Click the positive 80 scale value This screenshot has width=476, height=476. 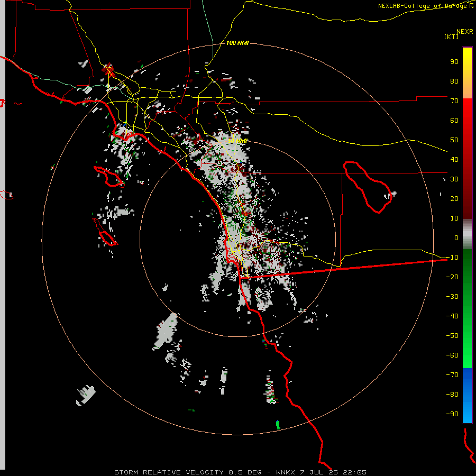coord(454,81)
